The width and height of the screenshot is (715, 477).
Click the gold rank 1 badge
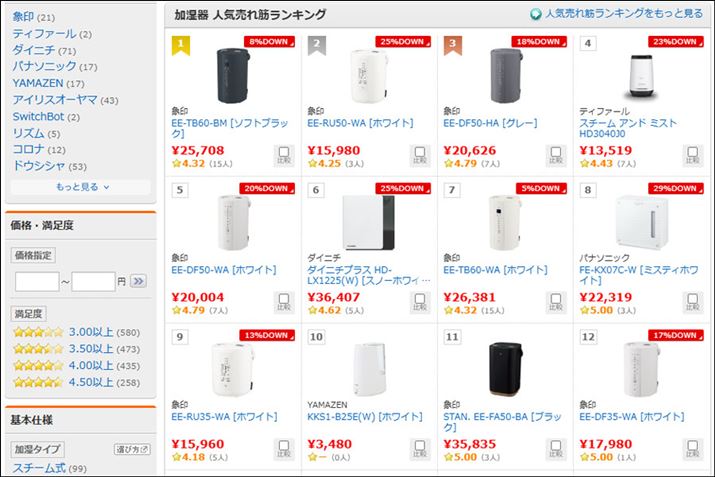coord(180,44)
